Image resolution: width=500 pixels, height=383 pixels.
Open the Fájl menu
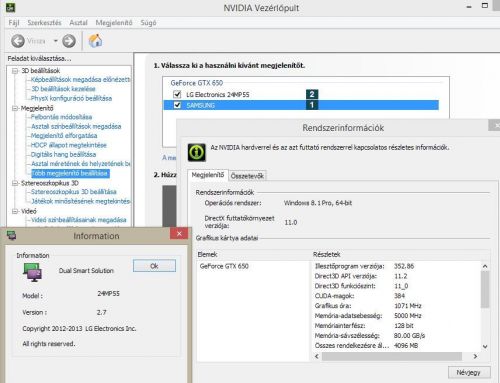[x=14, y=23]
